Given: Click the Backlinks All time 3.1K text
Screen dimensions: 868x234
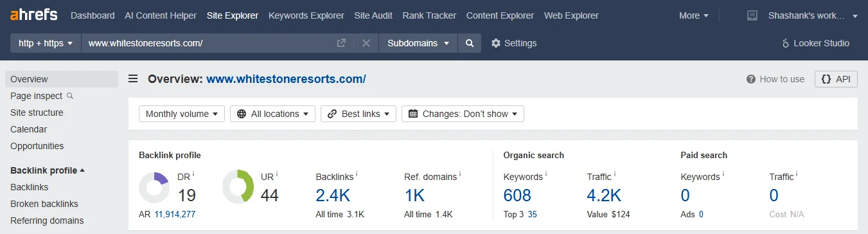Looking at the screenshot, I should click(340, 214).
